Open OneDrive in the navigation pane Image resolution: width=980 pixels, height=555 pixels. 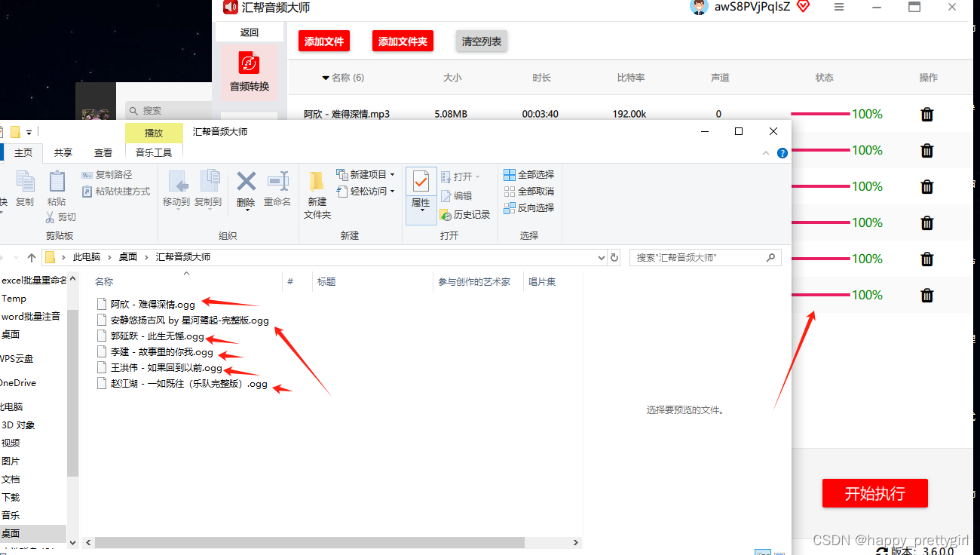click(18, 383)
